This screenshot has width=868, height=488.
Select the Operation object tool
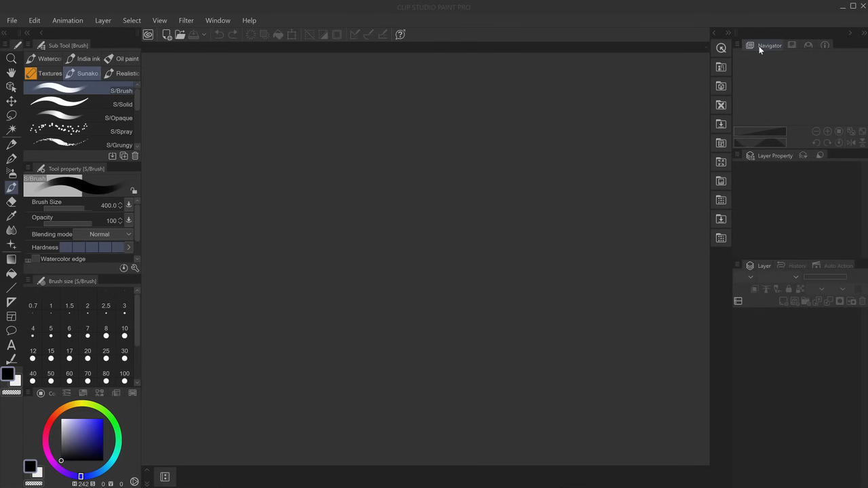coord(11,87)
